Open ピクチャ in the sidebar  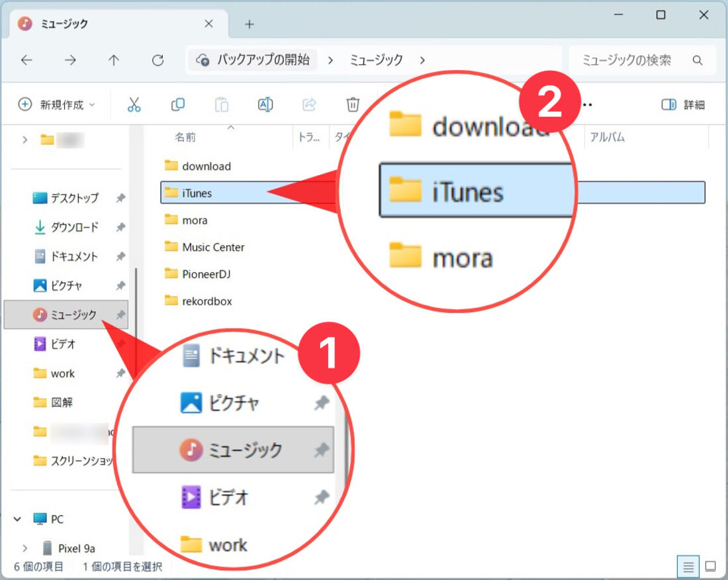tap(58, 285)
